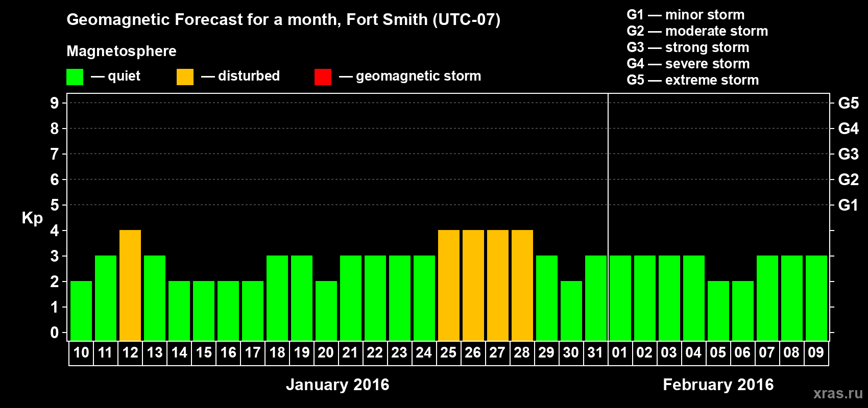Click the G1 label on right axis

848,205
